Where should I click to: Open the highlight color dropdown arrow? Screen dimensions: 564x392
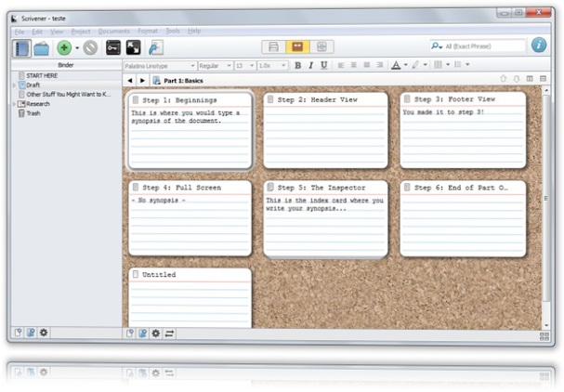(x=426, y=65)
